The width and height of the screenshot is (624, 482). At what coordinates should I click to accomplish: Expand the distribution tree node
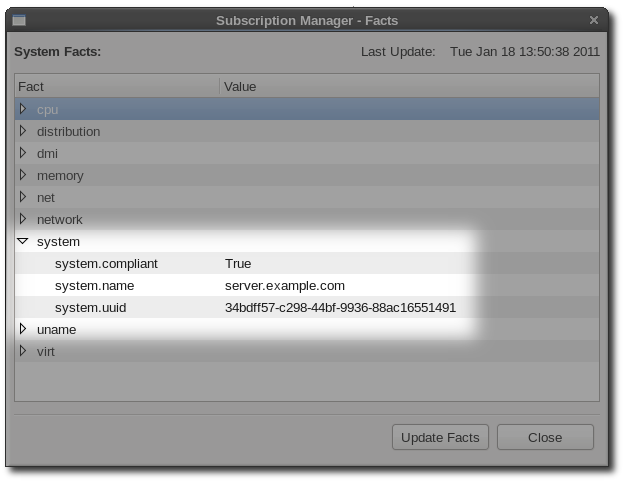23,131
